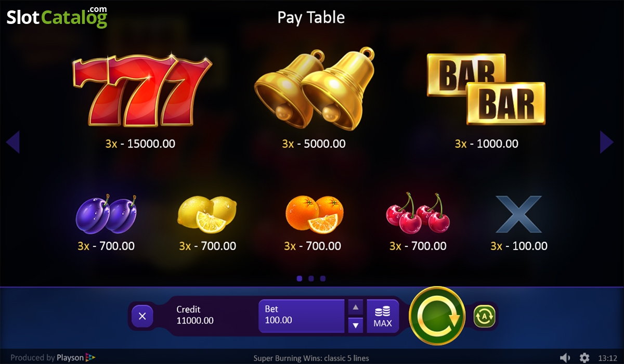Select the third pagination dot

pyautogui.click(x=323, y=278)
